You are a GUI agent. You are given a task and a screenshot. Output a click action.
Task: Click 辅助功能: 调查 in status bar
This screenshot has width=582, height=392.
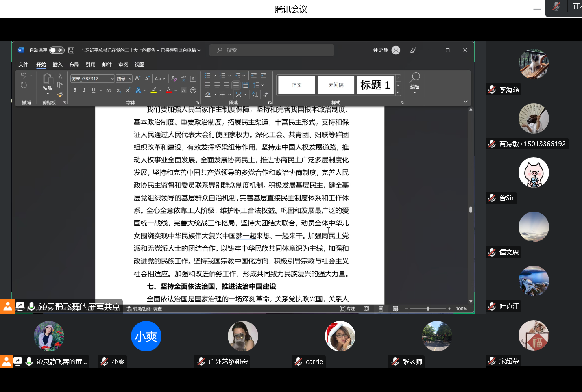pos(144,309)
